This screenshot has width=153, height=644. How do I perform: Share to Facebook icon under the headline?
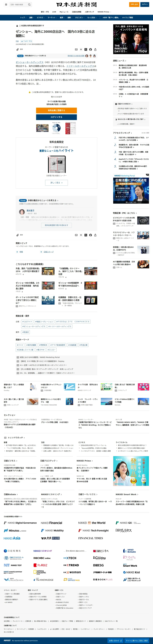[x=90, y=49]
